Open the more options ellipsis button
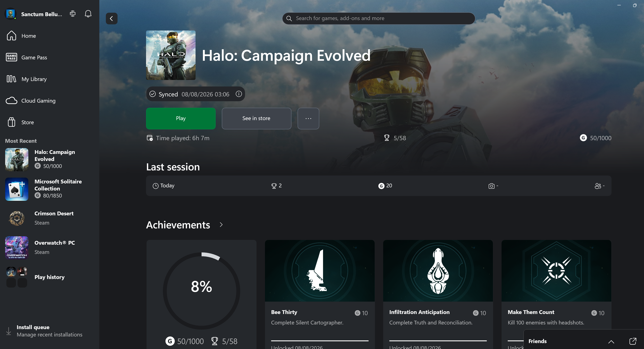Screen dimensions: 644x349 click(x=308, y=119)
